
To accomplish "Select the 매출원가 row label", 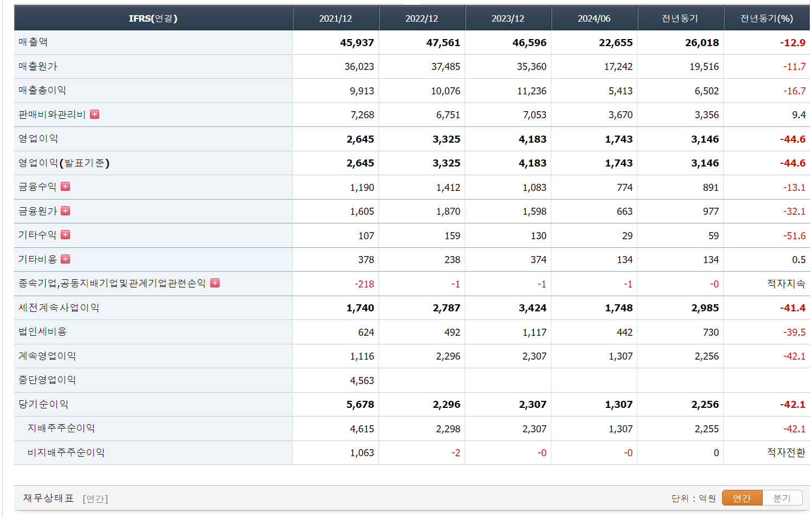I will point(38,66).
